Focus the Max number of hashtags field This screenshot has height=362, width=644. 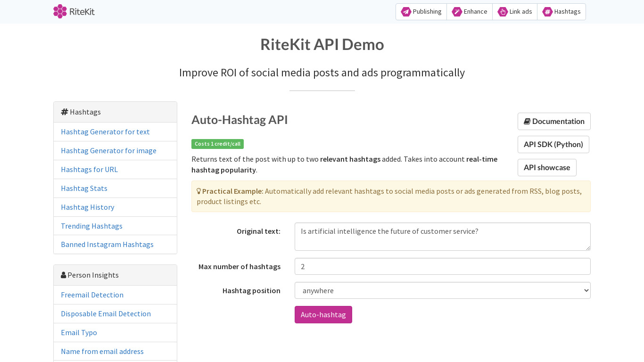coord(443,266)
